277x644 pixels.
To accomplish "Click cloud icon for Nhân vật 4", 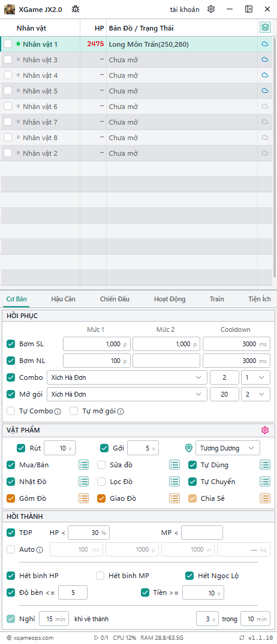I will (x=265, y=75).
